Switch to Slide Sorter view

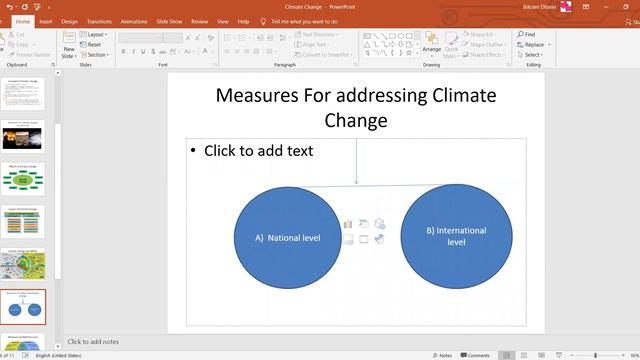coord(524,356)
